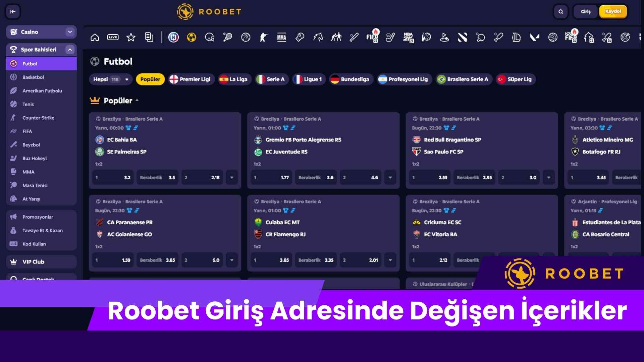Open Amerikan Futbolu in the sidebar
The image size is (644, 362).
[41, 90]
